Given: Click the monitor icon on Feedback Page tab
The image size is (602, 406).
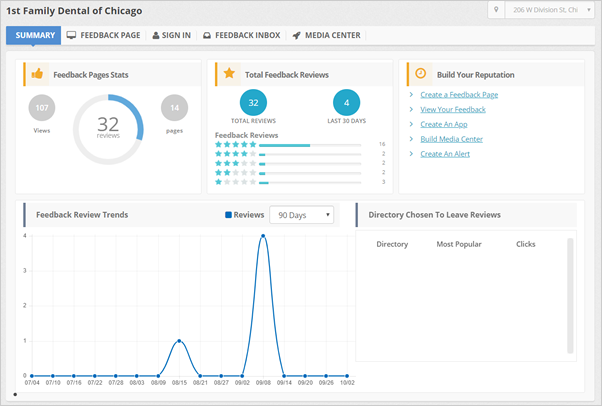Looking at the screenshot, I should (71, 36).
